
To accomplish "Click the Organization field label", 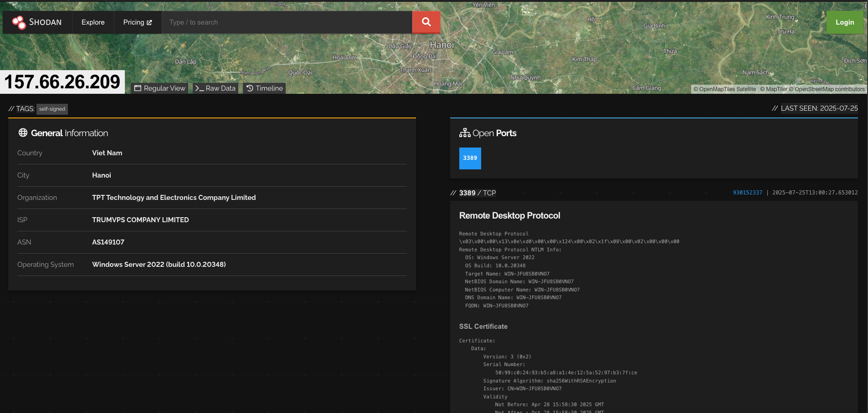I will (37, 198).
